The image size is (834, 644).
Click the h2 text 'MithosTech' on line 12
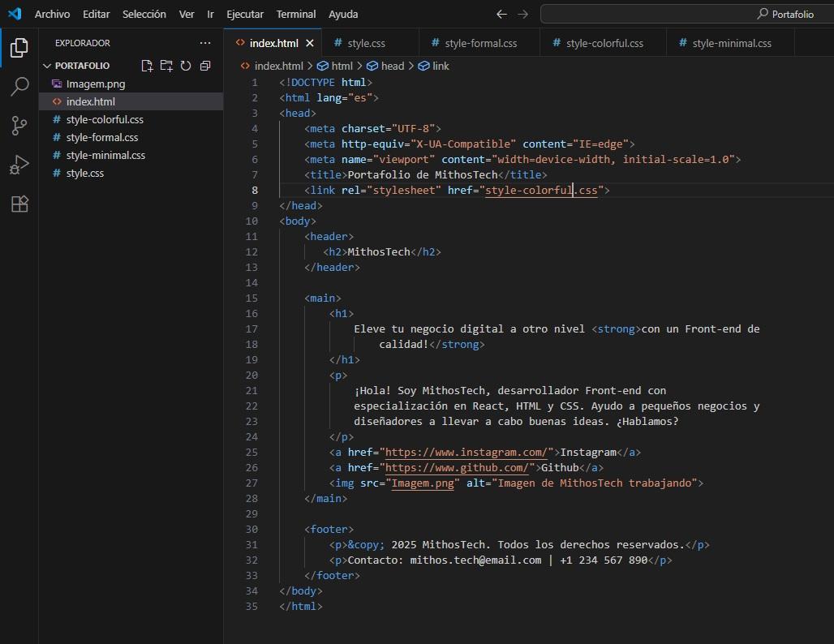click(x=379, y=251)
